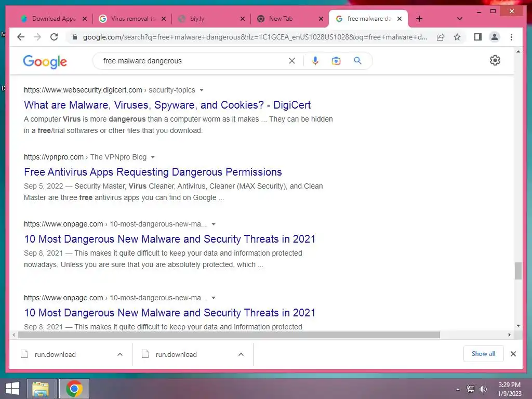Open the browser side panel

tap(478, 37)
